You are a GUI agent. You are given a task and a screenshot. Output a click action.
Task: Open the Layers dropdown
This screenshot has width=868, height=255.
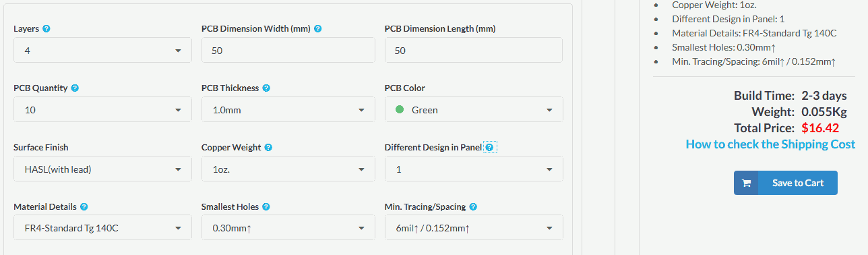pos(102,51)
